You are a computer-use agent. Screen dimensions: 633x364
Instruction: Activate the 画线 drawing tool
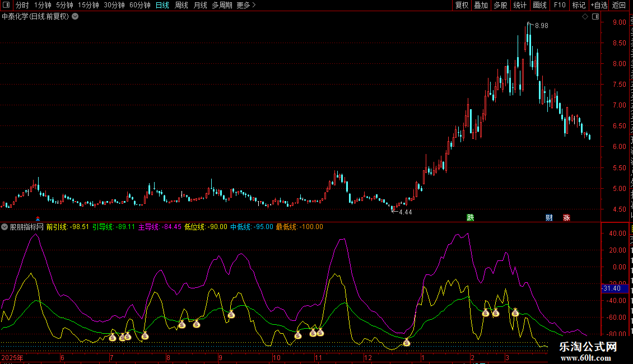coord(539,5)
